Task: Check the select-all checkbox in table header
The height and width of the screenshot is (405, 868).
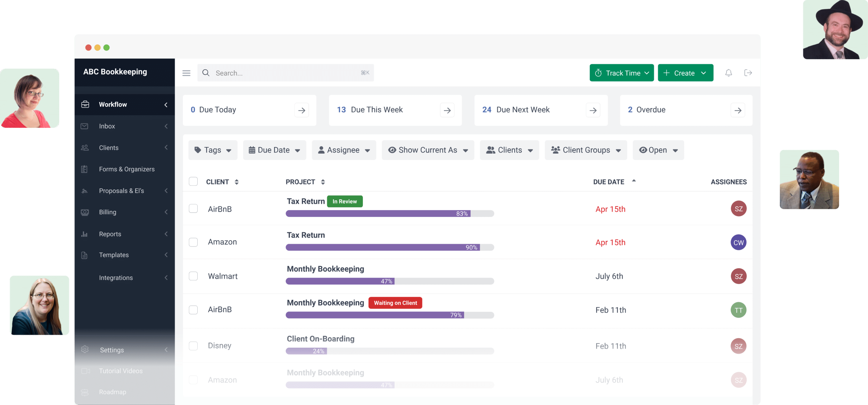Action: (x=193, y=182)
